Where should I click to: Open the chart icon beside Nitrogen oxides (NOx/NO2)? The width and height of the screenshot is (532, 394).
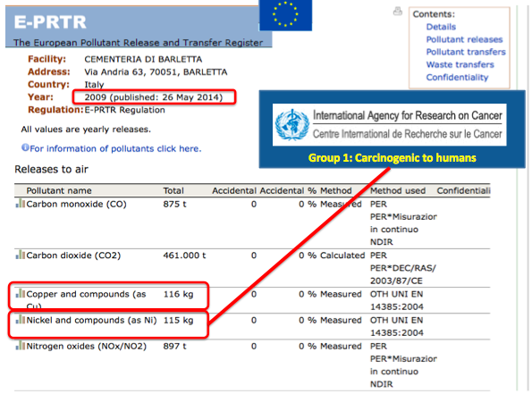pyautogui.click(x=21, y=346)
